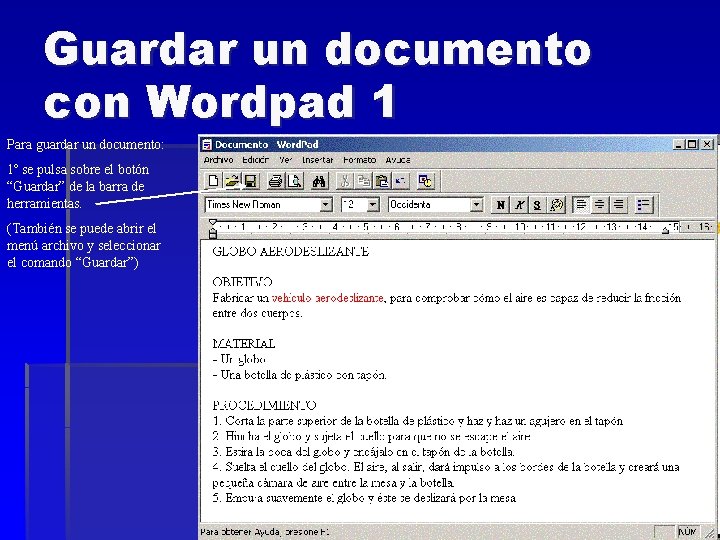The image size is (720, 540).
Task: Center-align the text
Action: [600, 205]
